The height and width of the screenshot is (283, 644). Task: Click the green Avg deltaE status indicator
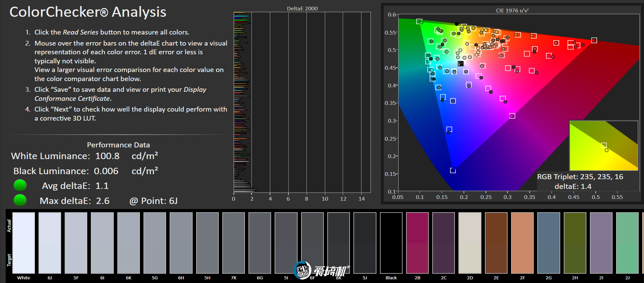[x=20, y=185]
